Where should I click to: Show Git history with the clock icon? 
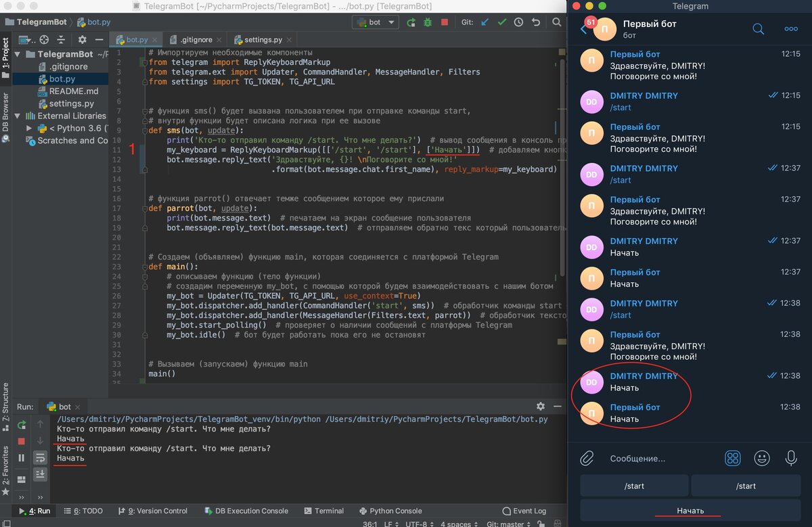[x=518, y=22]
